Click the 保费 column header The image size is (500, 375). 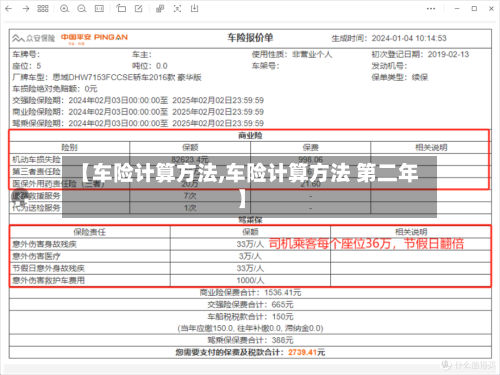310,148
